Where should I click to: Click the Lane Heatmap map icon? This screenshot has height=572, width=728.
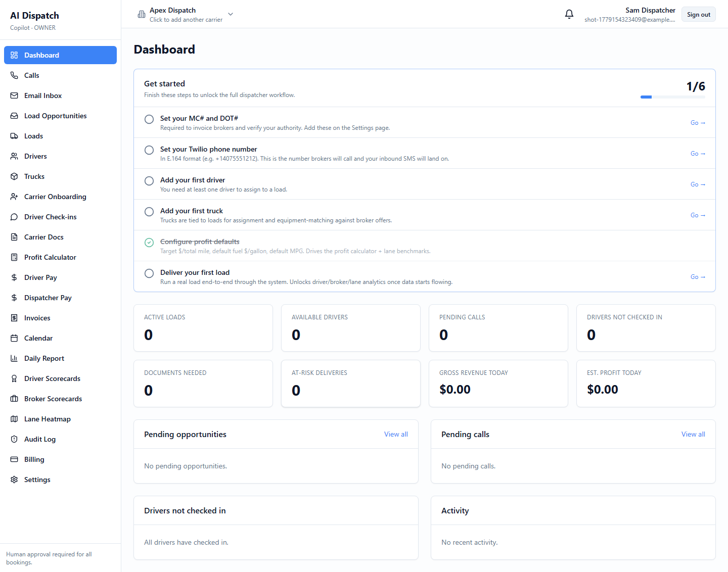coord(14,419)
